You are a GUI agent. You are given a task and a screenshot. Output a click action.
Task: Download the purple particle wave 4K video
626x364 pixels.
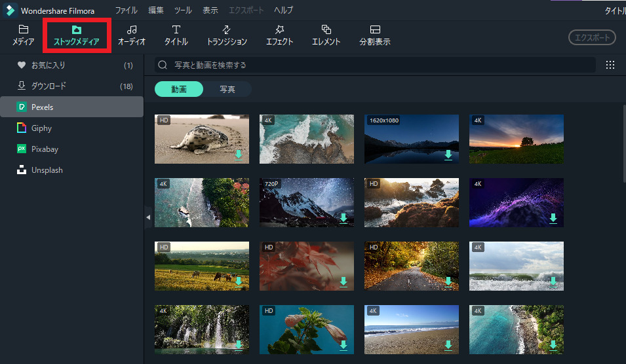tap(553, 218)
